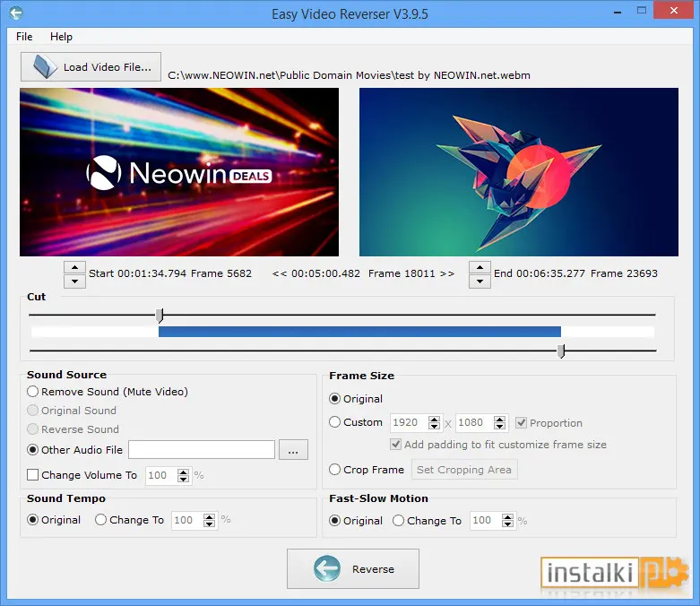This screenshot has width=700, height=606.
Task: Select Remove Sound (Mute Video) option
Action: point(108,392)
